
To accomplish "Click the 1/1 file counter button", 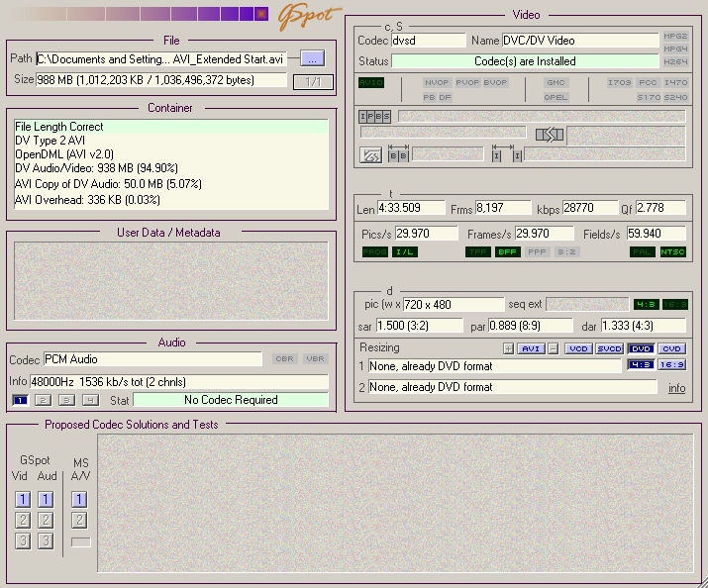I will pos(313,82).
